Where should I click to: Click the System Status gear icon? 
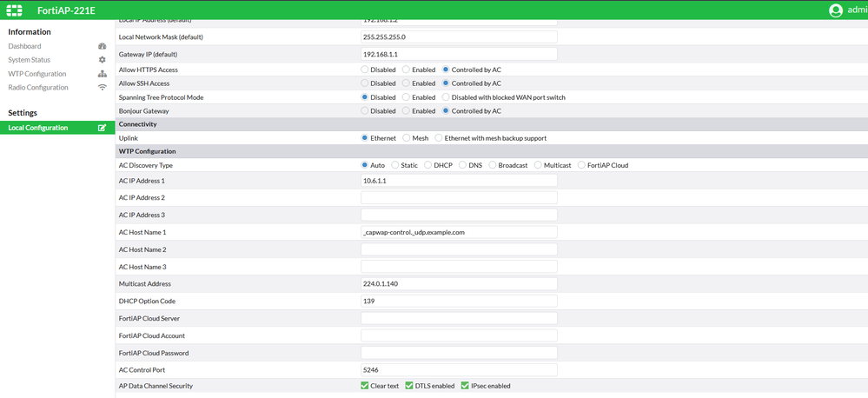[x=102, y=60]
